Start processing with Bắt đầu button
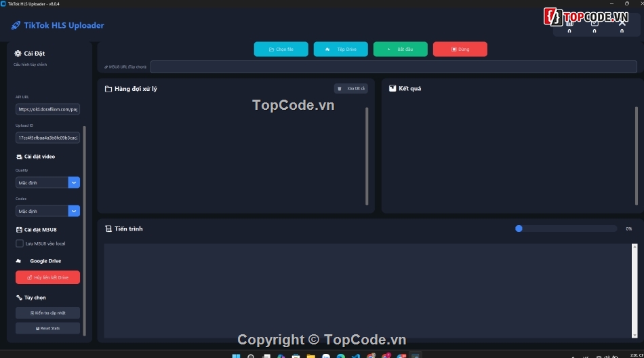644x358 pixels. (401, 49)
